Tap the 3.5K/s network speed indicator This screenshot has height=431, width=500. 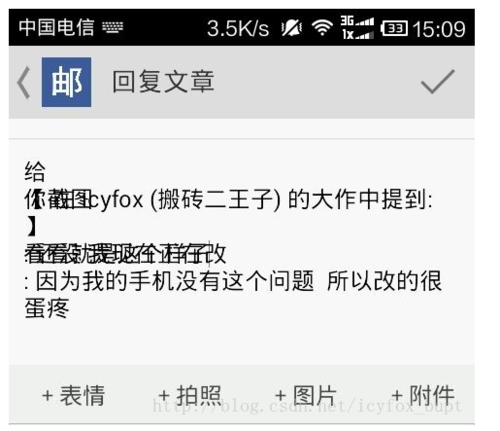click(238, 28)
